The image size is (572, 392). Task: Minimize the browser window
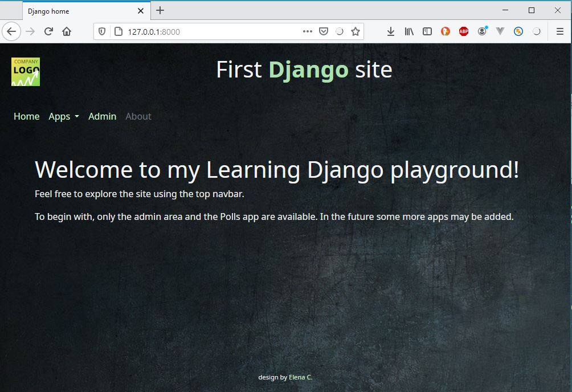pyautogui.click(x=505, y=10)
